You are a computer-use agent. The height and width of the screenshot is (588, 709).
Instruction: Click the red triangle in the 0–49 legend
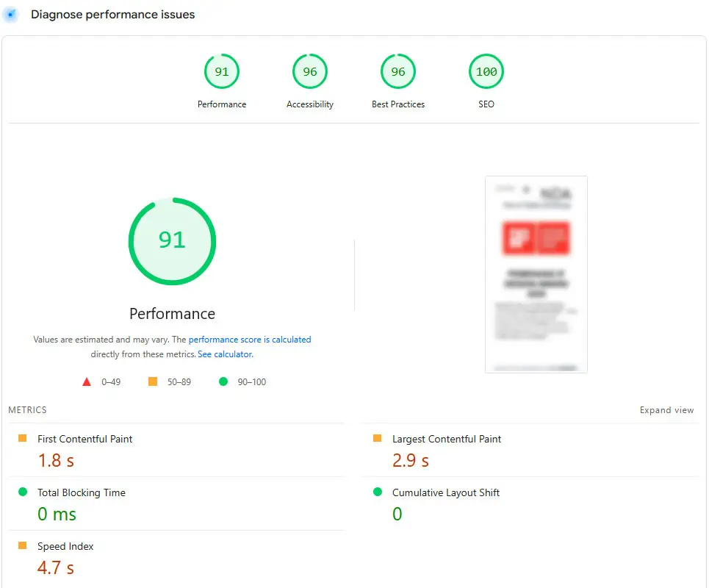(87, 381)
